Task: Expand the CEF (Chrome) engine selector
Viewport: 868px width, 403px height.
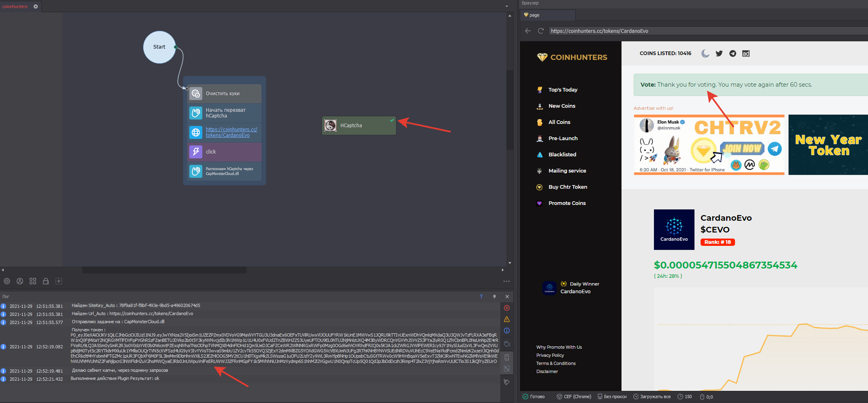Action: pyautogui.click(x=574, y=397)
